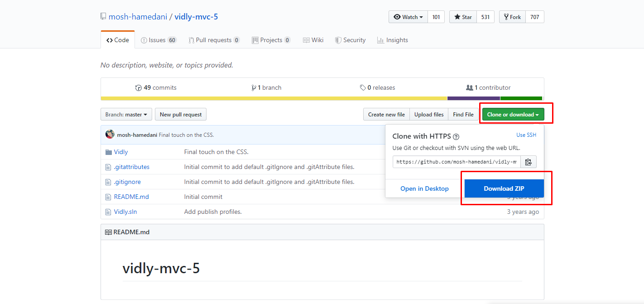Open the Issues tab
This screenshot has width=644, height=304.
pyautogui.click(x=159, y=40)
